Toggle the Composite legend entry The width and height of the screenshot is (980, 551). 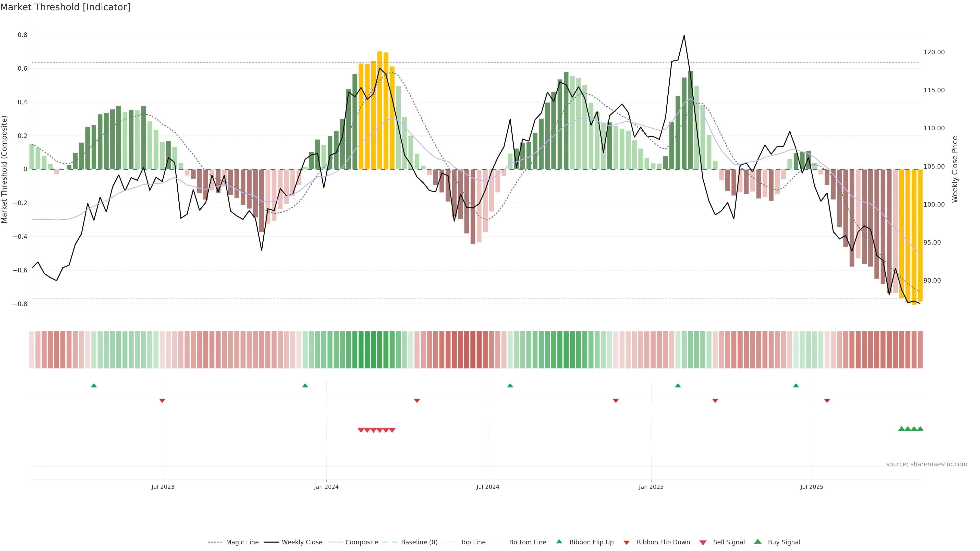pos(361,542)
